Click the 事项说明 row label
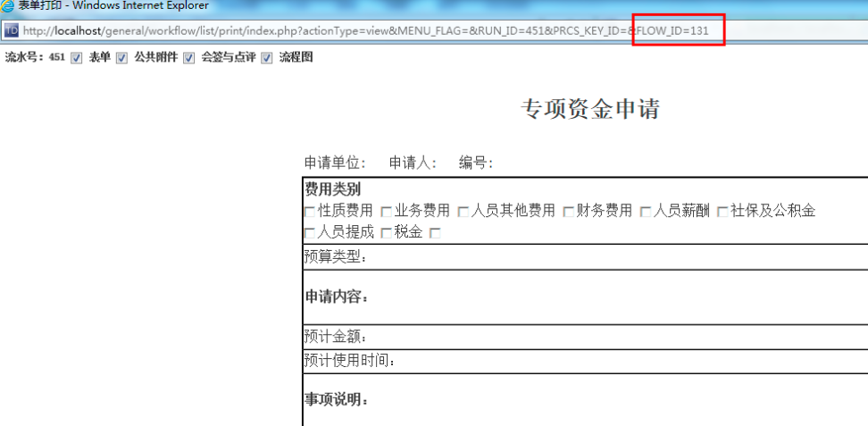 [337, 399]
